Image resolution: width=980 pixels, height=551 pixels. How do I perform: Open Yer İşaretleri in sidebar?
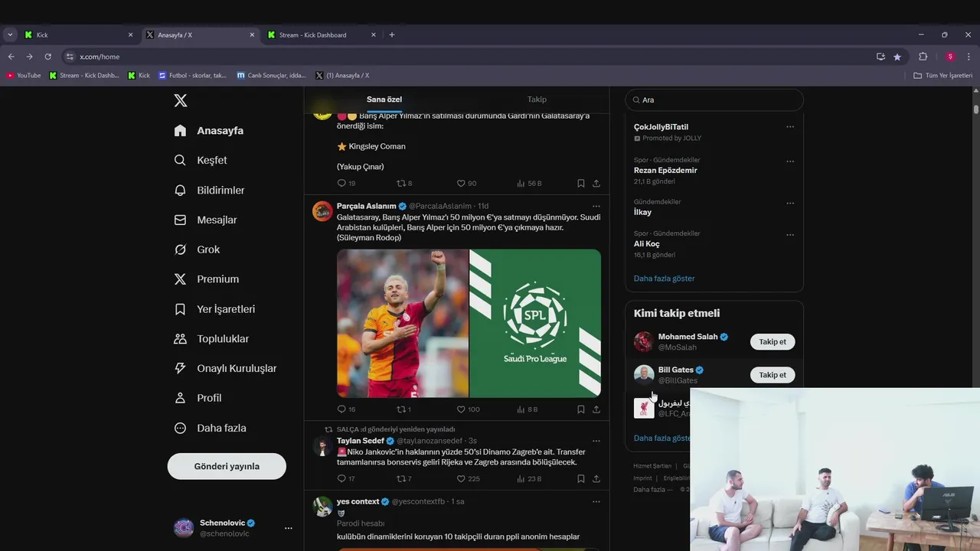[x=214, y=309]
